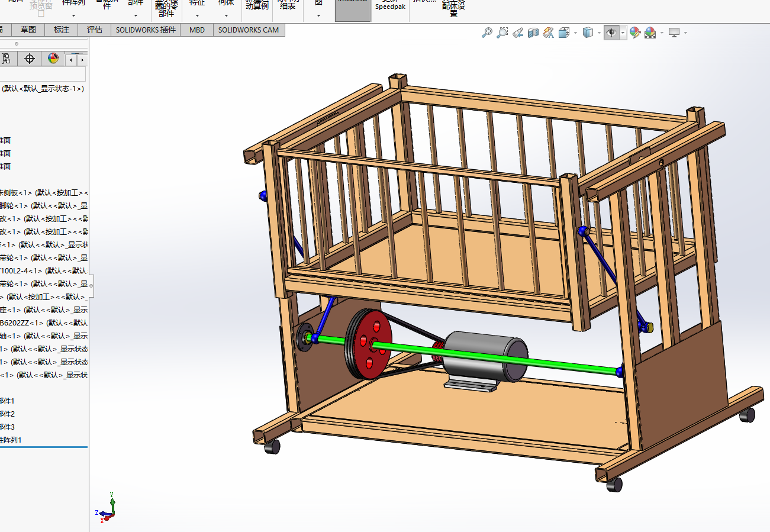Click the side panel collapse handle
The width and height of the screenshot is (770, 532).
click(x=91, y=286)
